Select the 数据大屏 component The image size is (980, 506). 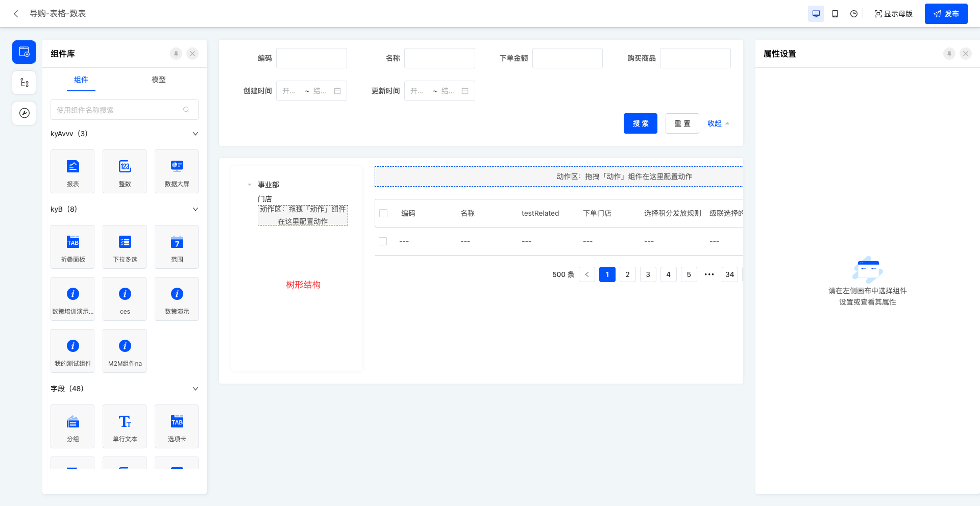(176, 171)
